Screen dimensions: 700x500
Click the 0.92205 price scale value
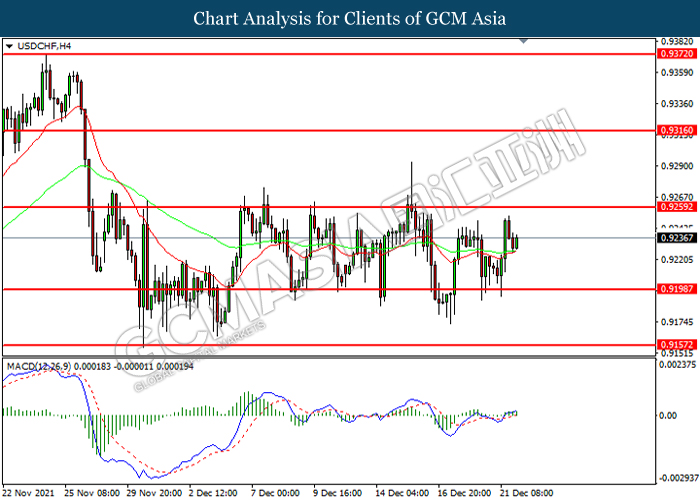click(x=677, y=260)
